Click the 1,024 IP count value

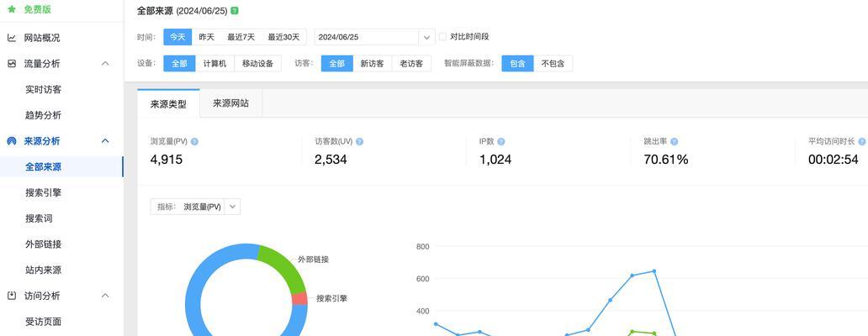495,160
